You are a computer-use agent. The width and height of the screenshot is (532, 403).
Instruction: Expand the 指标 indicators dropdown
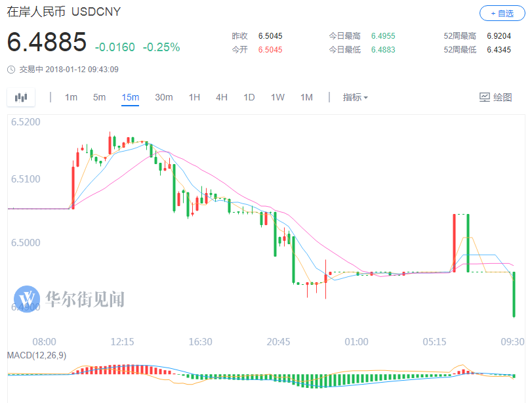click(x=356, y=97)
